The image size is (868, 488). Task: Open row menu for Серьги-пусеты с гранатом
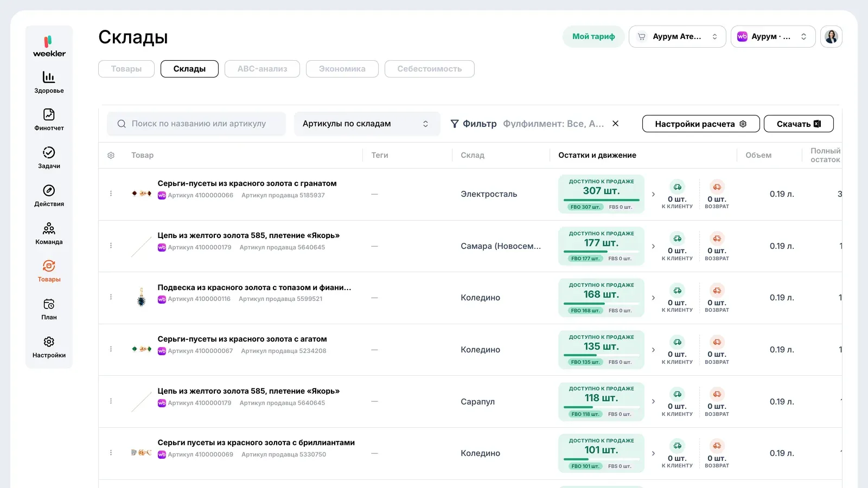click(111, 194)
